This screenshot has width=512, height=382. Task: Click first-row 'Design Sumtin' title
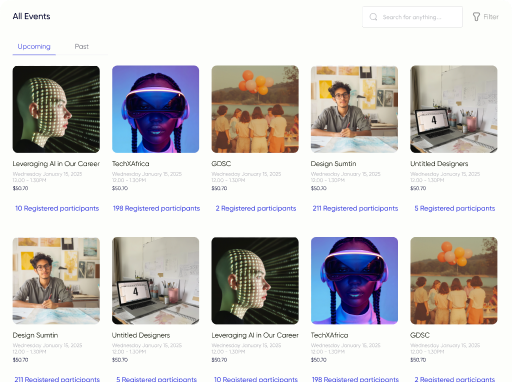333,164
